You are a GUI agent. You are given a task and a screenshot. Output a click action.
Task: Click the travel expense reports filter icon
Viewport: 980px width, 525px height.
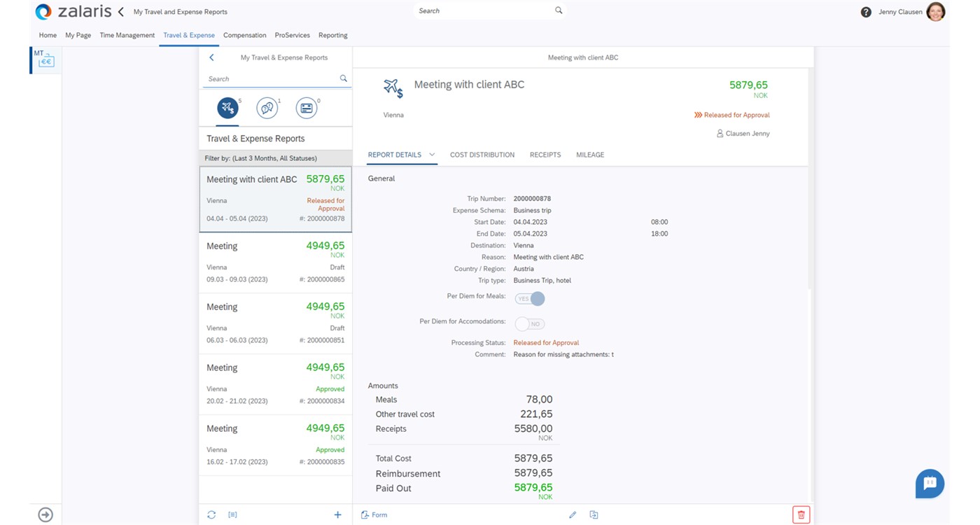point(227,108)
